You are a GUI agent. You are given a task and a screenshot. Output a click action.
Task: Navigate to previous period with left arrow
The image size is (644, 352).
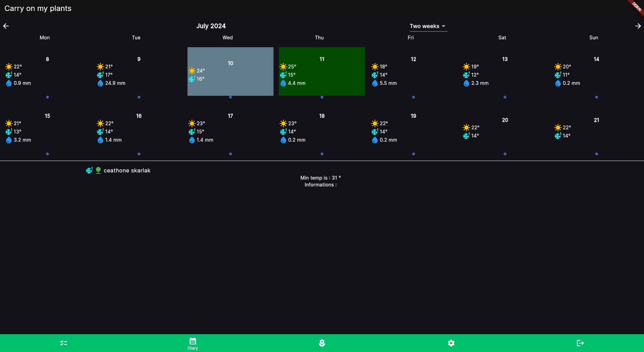(x=6, y=26)
